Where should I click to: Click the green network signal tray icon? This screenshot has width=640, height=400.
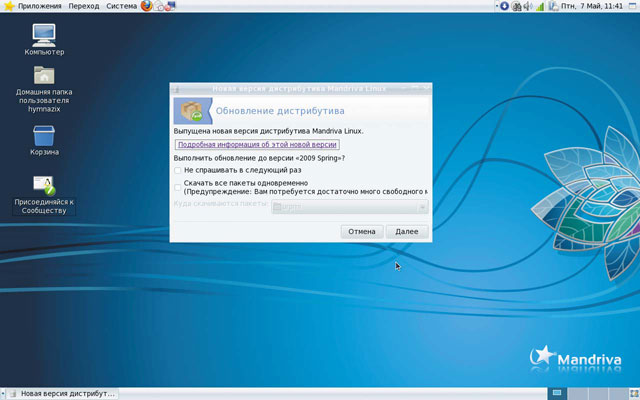540,7
